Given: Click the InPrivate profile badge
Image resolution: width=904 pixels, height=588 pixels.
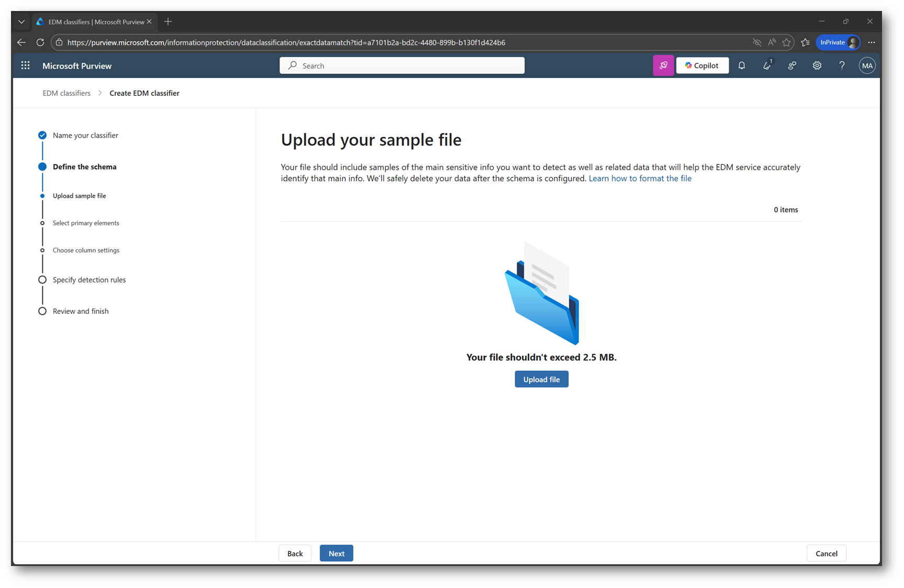Looking at the screenshot, I should pos(838,42).
